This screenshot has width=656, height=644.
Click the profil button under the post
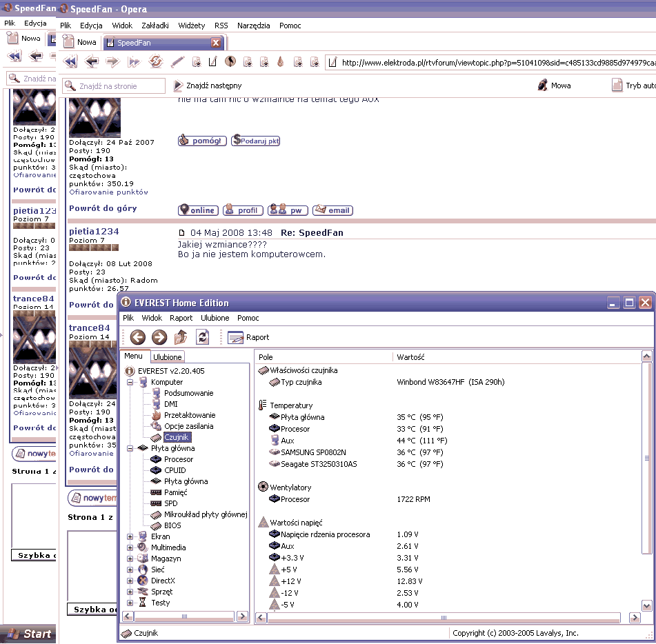tap(242, 210)
